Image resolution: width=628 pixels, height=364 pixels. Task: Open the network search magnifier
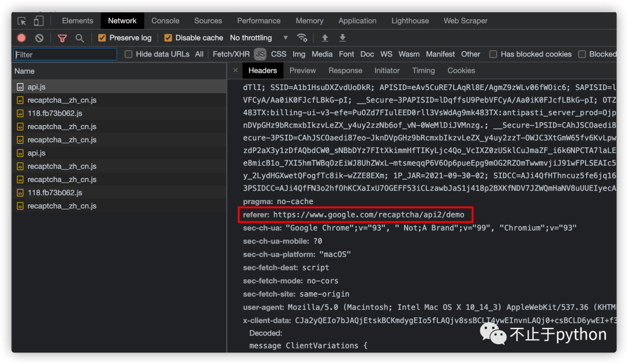[x=80, y=38]
